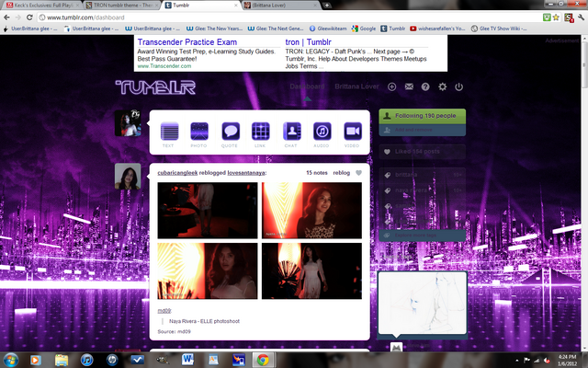Click the red-badged extension icon near wrench
Image resolution: width=588 pixels, height=368 pixels.
(x=569, y=17)
